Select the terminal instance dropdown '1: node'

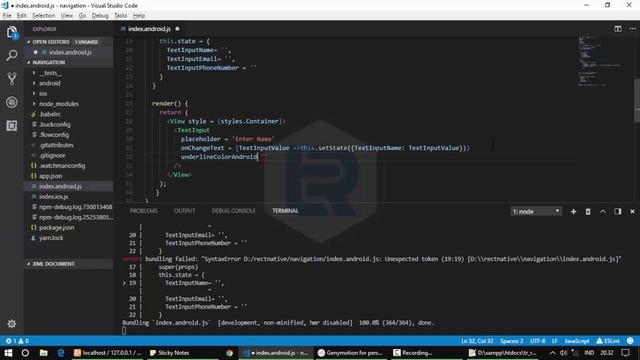[536, 211]
